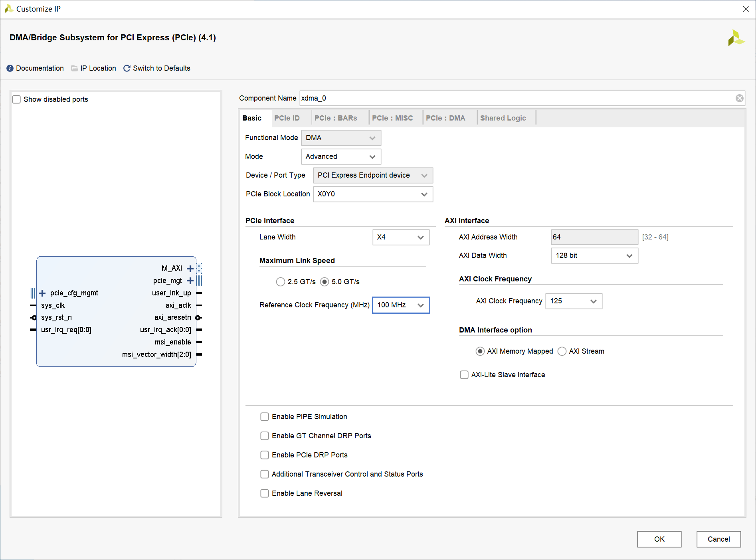Click the msi_vector_width[2:0] port label
Viewport: 756px width, 560px height.
tap(156, 354)
